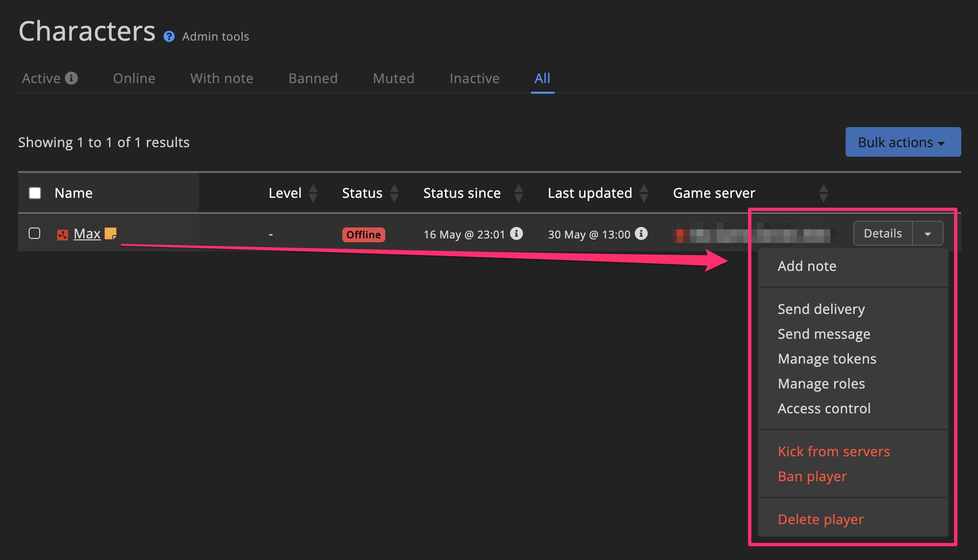This screenshot has height=560, width=978.
Task: Click the Rust game icon beside Max
Action: pyautogui.click(x=62, y=234)
